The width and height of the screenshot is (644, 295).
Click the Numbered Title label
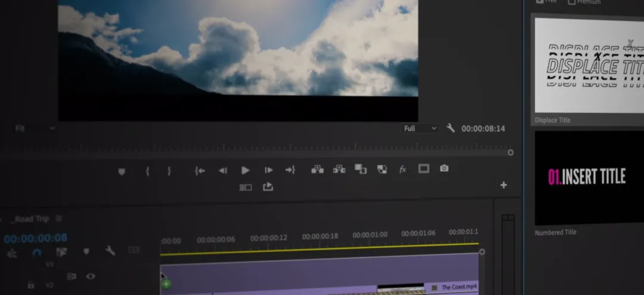pos(555,232)
